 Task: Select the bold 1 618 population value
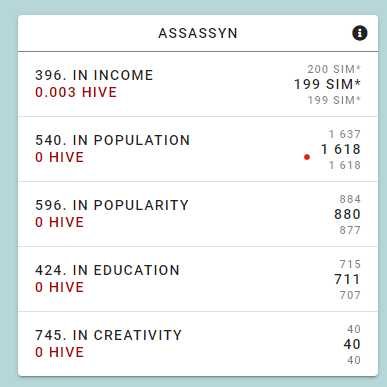341,149
